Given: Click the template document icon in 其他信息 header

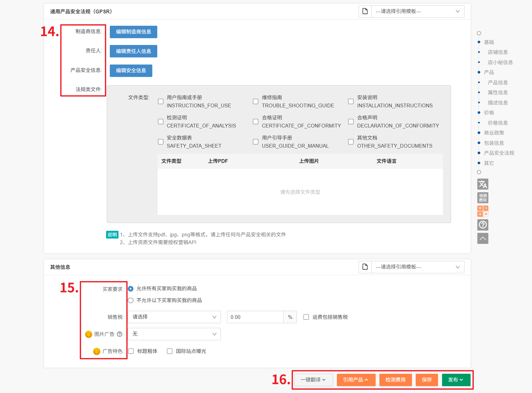Looking at the screenshot, I should coord(365,267).
